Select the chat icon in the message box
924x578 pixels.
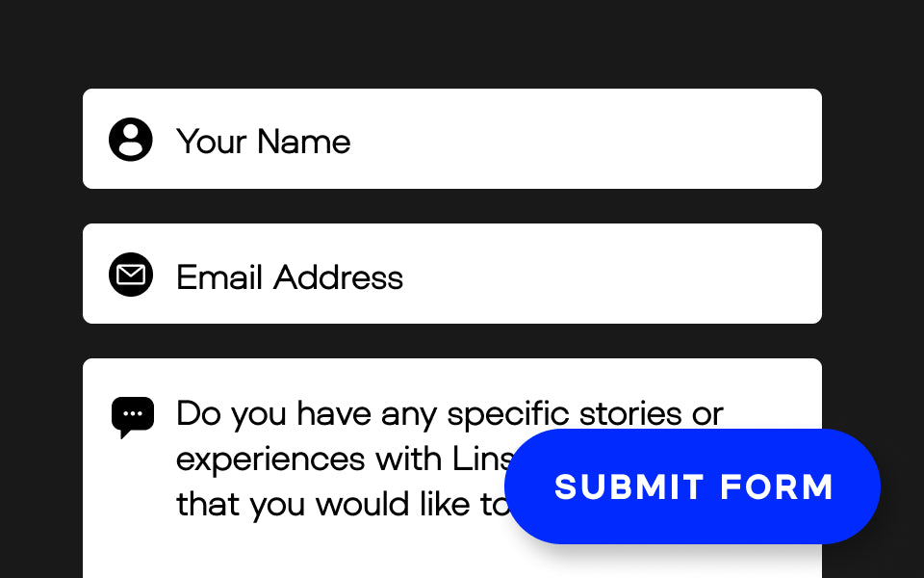coord(133,416)
